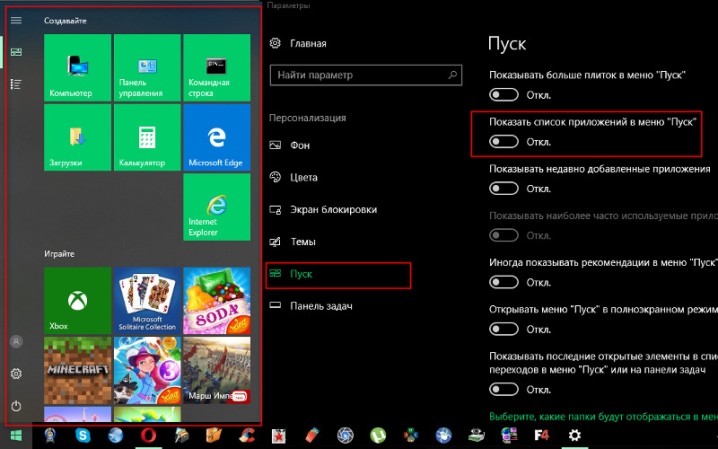Viewport: 718px width, 449px height.
Task: Switch to all apps list view
Action: pyautogui.click(x=16, y=84)
